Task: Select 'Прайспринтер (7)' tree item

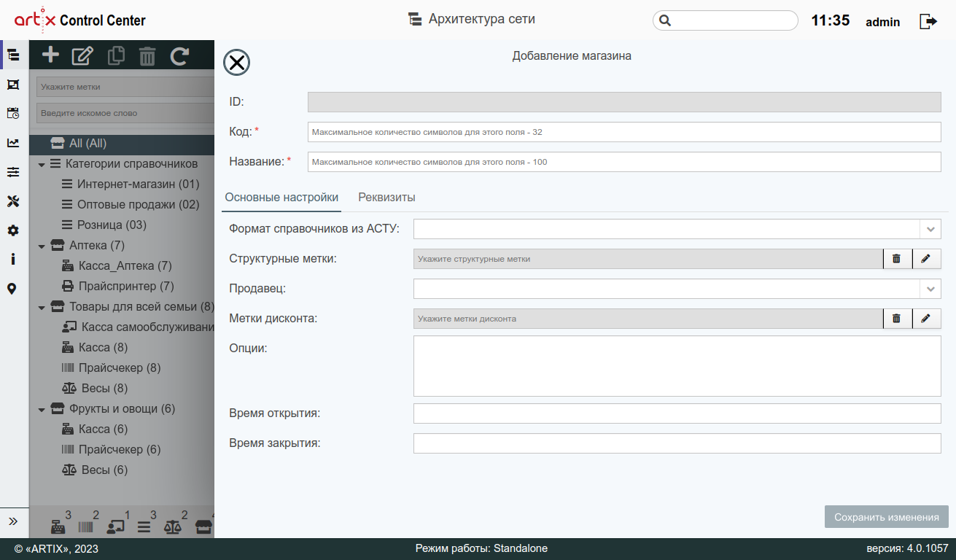Action: 117,287
